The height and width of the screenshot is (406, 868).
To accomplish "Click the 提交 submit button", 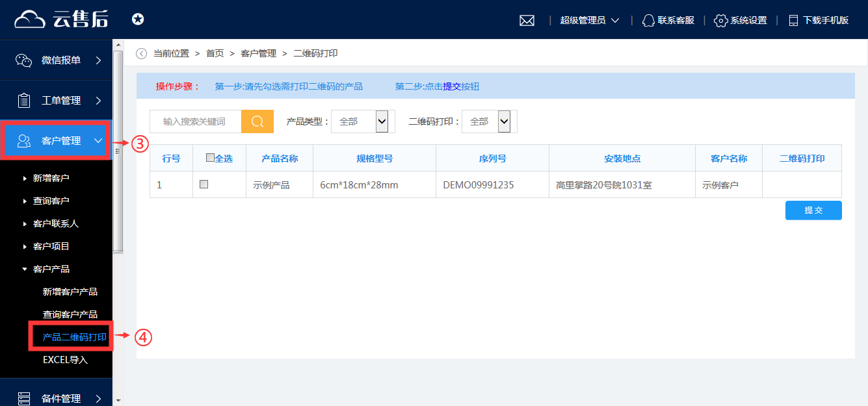I will click(813, 210).
